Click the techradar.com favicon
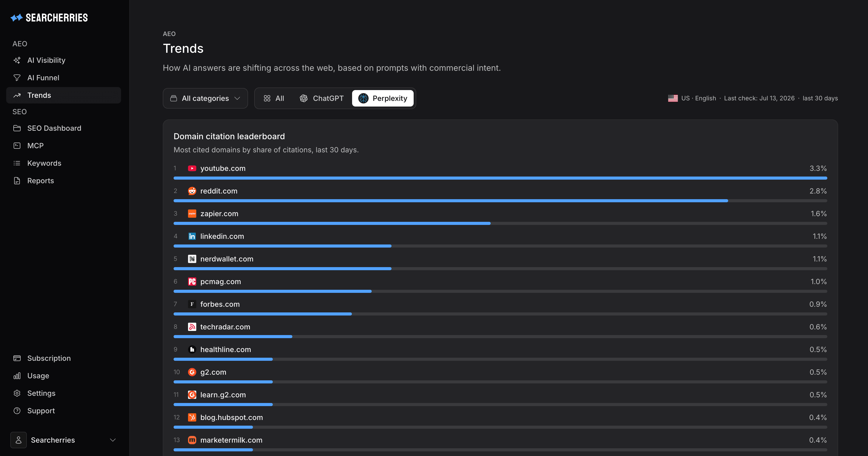 (192, 327)
